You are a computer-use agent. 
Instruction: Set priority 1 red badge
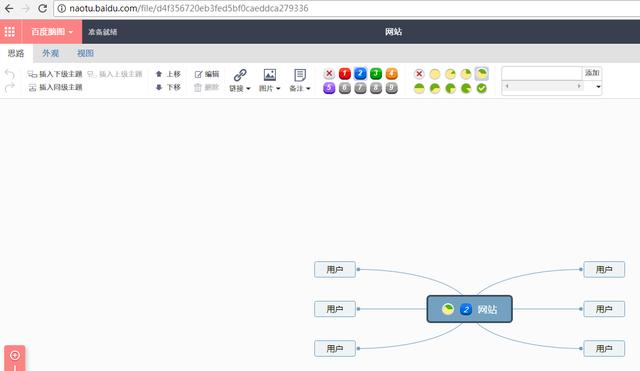[x=345, y=74]
